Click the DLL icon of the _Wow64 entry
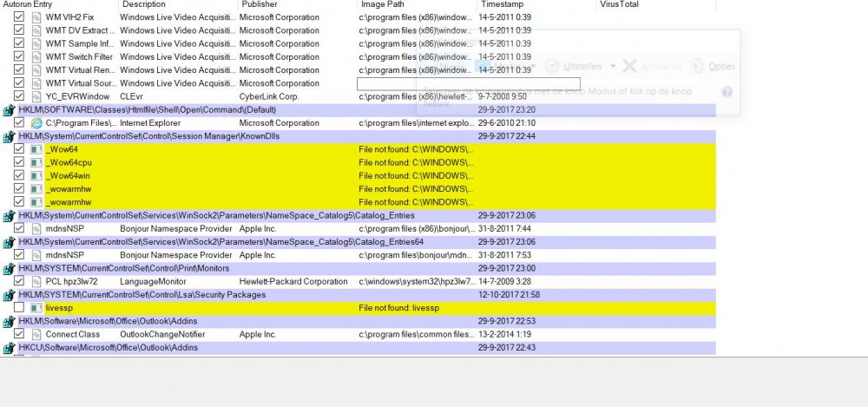This screenshot has width=868, height=407. coord(36,149)
